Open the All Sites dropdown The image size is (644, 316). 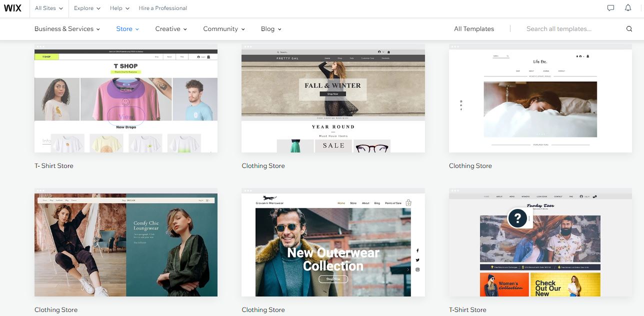[49, 8]
